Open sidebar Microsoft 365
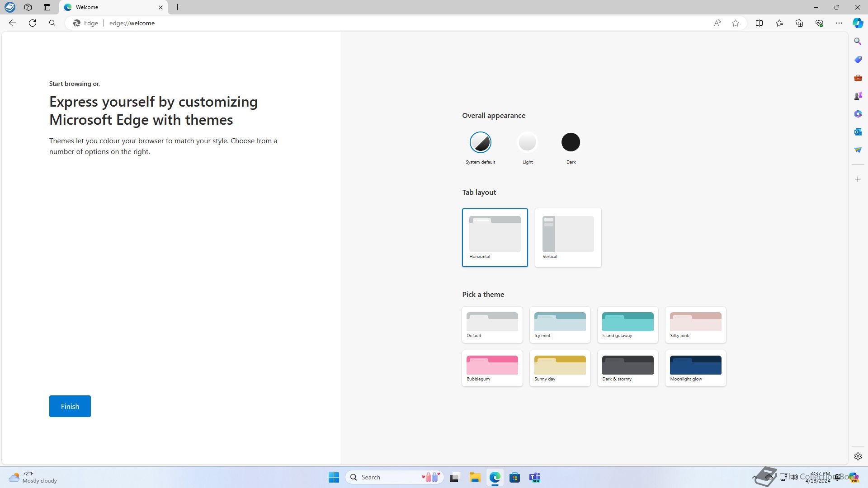Image resolution: width=868 pixels, height=488 pixels. point(858,114)
